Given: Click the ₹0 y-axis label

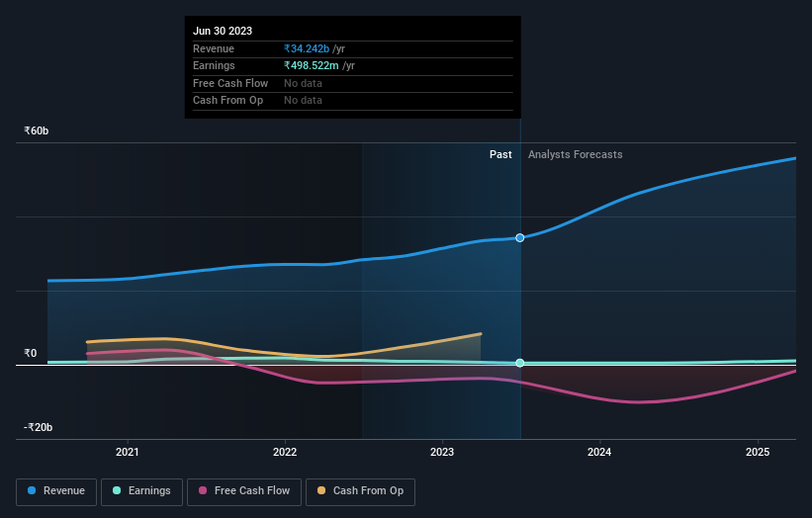Looking at the screenshot, I should point(31,354).
